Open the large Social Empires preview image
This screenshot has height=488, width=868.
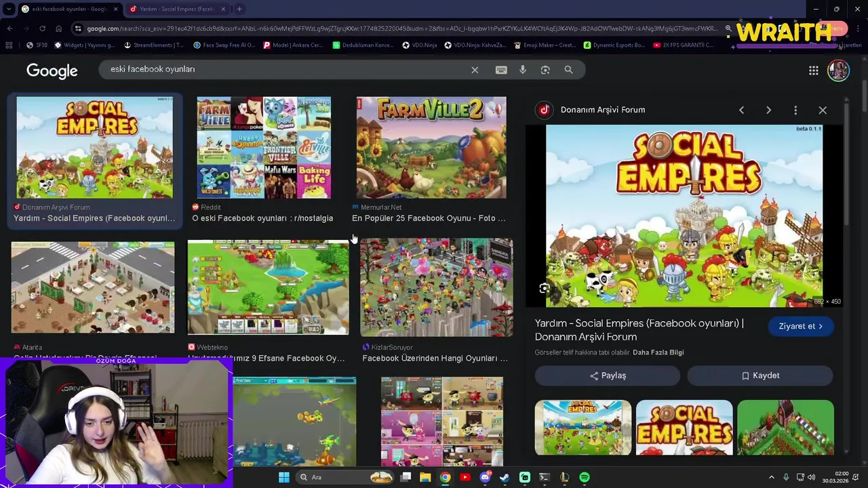684,216
